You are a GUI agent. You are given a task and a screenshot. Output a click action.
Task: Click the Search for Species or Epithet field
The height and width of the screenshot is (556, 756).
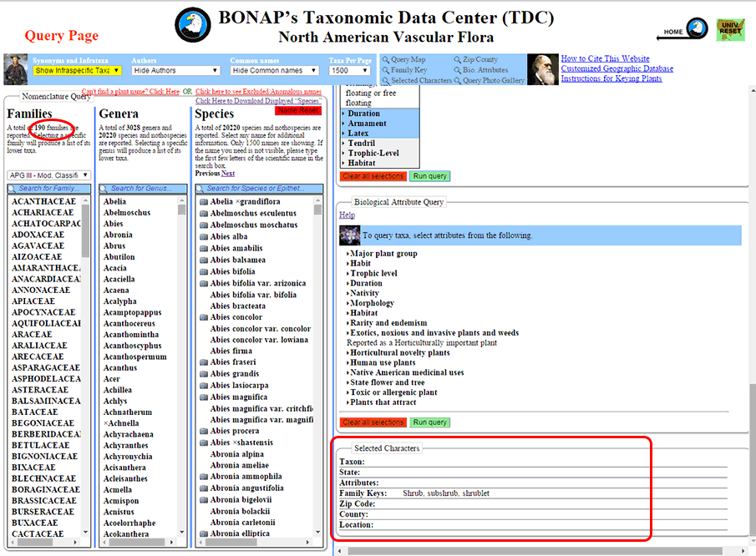259,189
